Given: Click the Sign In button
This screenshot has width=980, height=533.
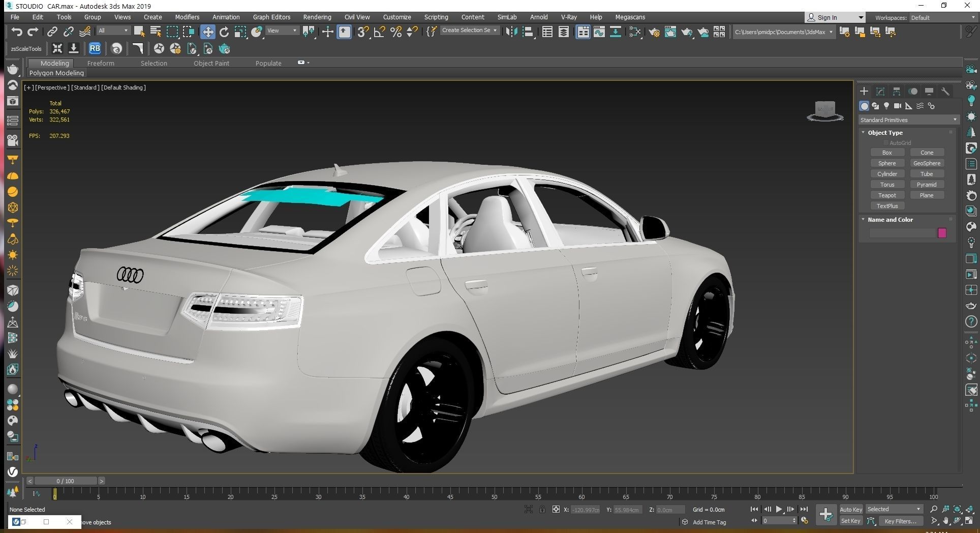Looking at the screenshot, I should coord(835,17).
